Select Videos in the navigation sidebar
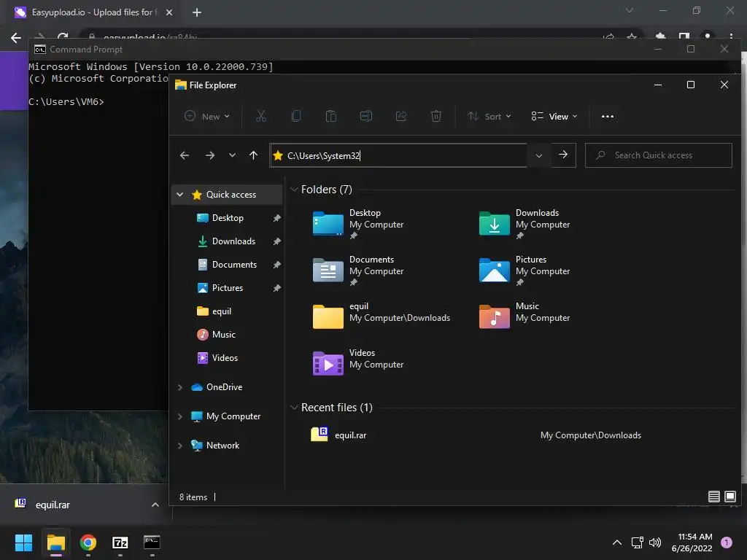This screenshot has height=560, width=747. (225, 358)
